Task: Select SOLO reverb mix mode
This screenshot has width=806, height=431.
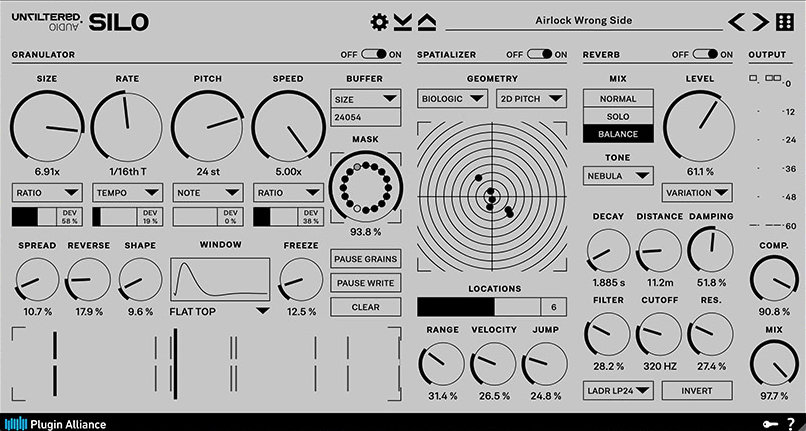Action: coord(618,116)
